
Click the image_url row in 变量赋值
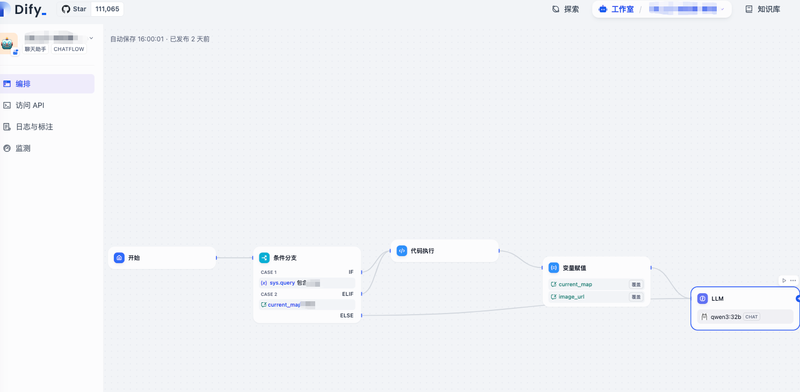596,297
